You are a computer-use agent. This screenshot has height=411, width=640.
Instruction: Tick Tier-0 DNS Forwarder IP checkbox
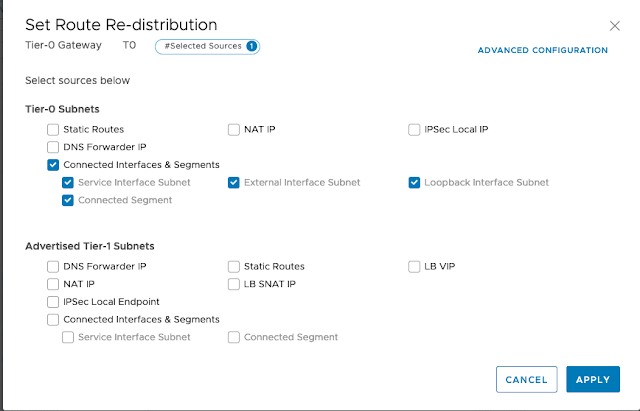[x=53, y=147]
